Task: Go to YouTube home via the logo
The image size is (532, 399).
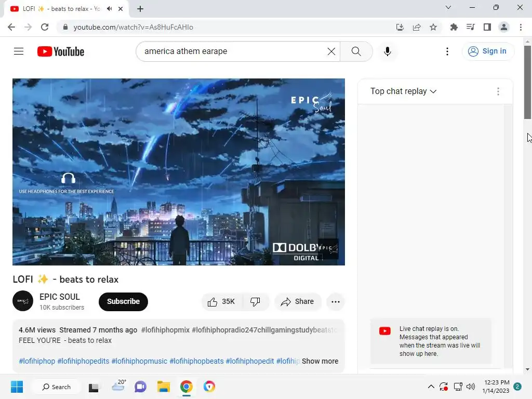Action: click(61, 51)
